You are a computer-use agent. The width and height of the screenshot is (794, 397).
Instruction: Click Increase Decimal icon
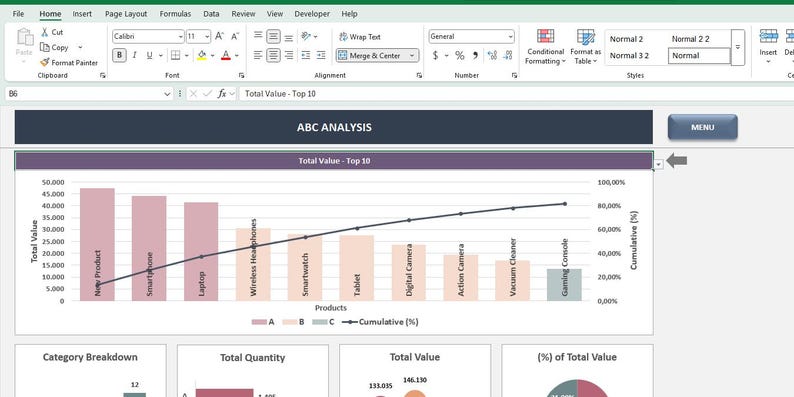492,55
